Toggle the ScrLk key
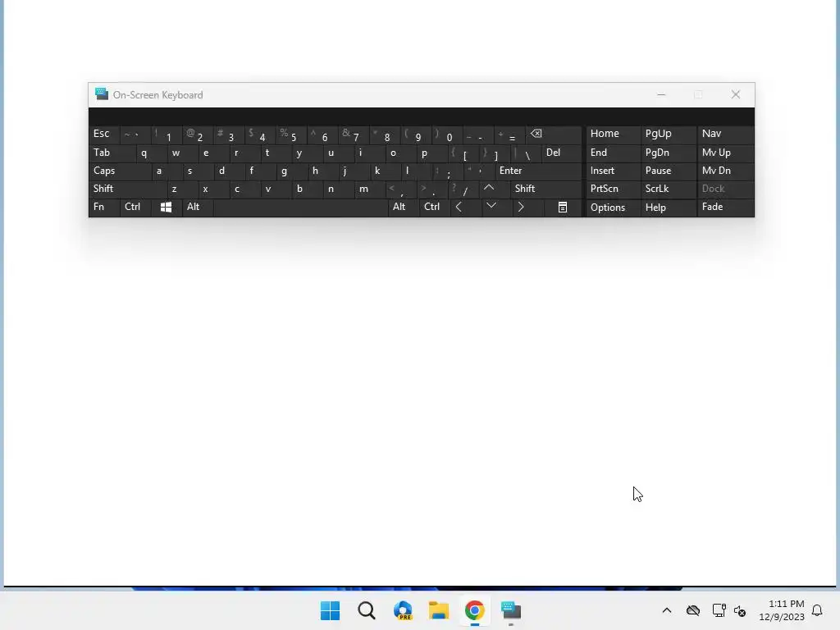840x630 pixels. (x=668, y=189)
